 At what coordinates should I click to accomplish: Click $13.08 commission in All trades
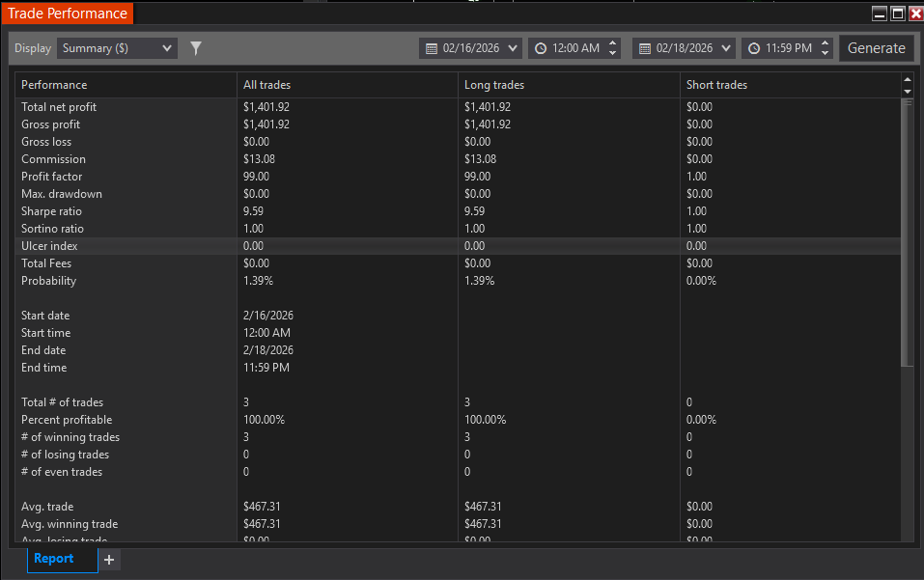tap(259, 159)
